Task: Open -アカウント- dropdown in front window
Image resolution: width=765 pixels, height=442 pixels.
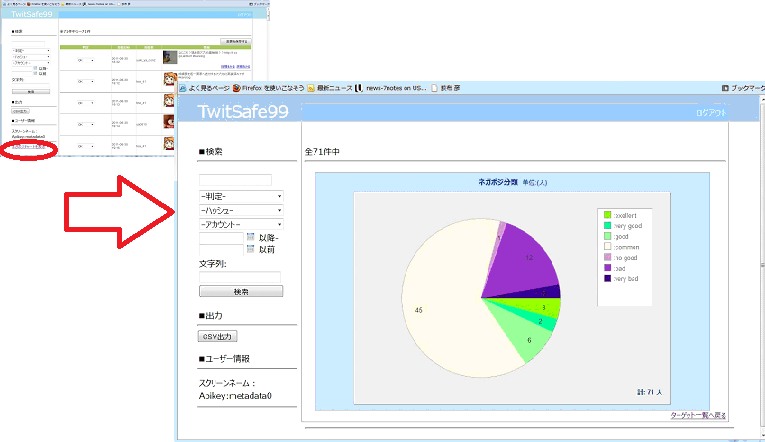Action: click(241, 224)
